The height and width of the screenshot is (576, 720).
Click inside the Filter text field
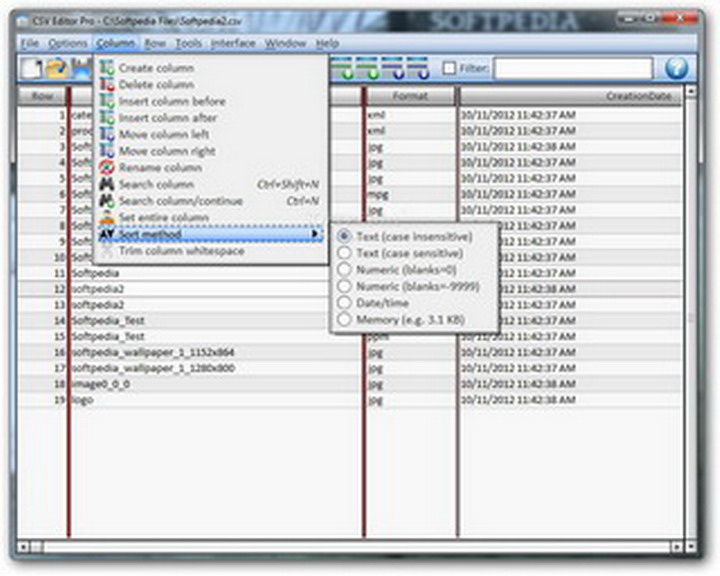click(x=573, y=68)
